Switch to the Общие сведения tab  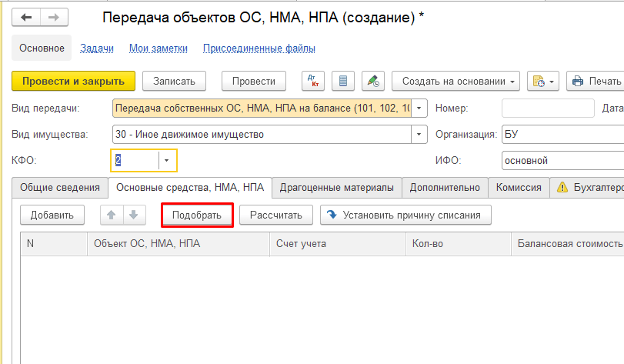[59, 187]
